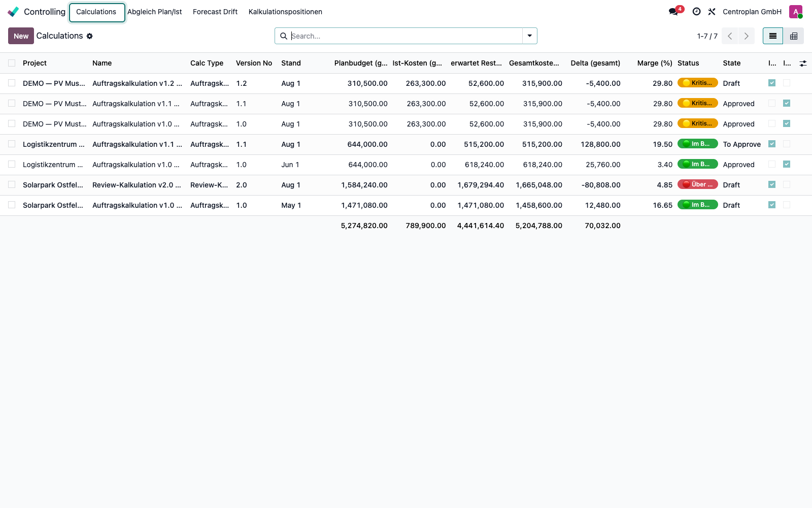The height and width of the screenshot is (508, 812).
Task: Select all records with header checkbox
Action: [x=12, y=63]
